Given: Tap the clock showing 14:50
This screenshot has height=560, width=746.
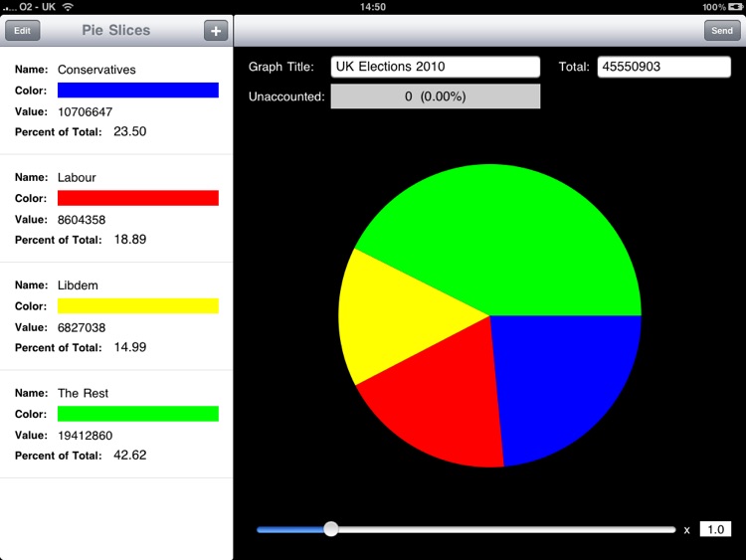Looking at the screenshot, I should pyautogui.click(x=373, y=7).
